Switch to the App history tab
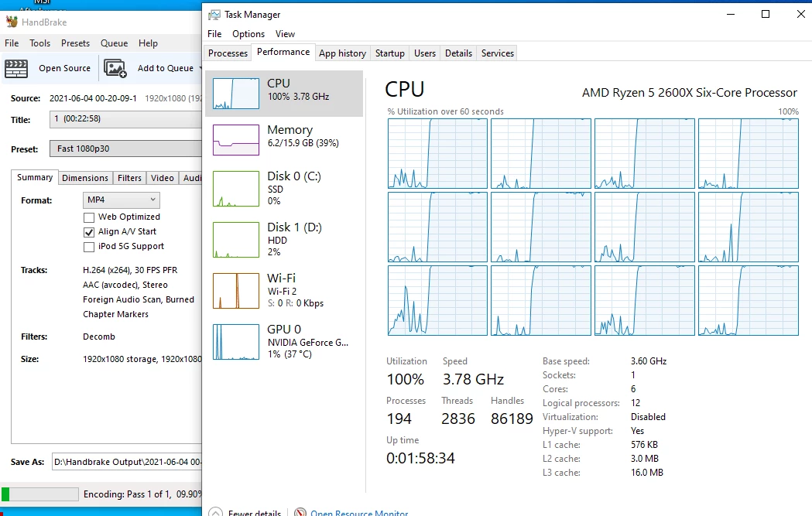The height and width of the screenshot is (516, 812). click(x=342, y=53)
